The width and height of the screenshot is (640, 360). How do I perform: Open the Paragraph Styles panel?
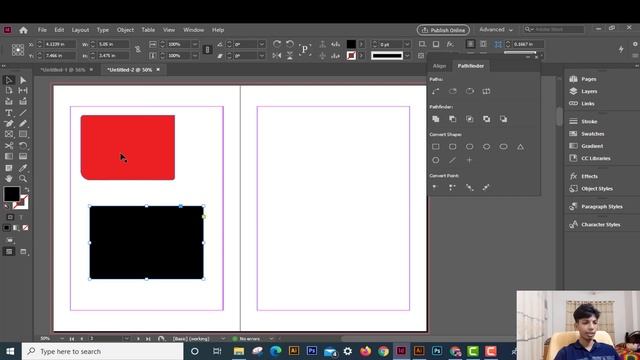[602, 207]
